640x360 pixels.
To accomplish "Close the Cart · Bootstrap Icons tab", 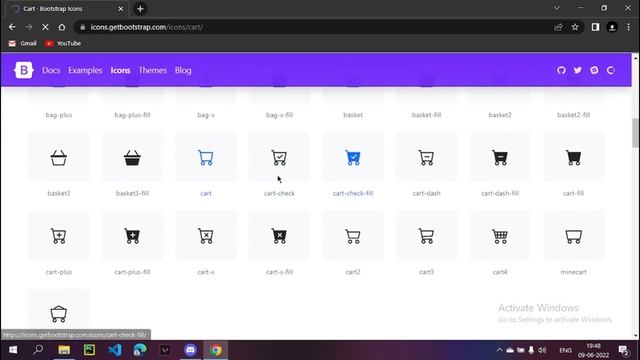I will [x=120, y=9].
